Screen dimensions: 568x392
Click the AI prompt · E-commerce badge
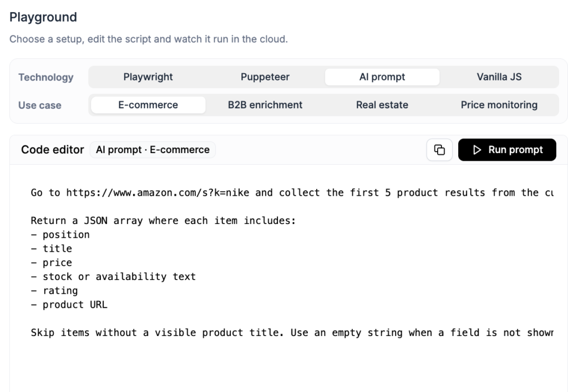pos(153,150)
